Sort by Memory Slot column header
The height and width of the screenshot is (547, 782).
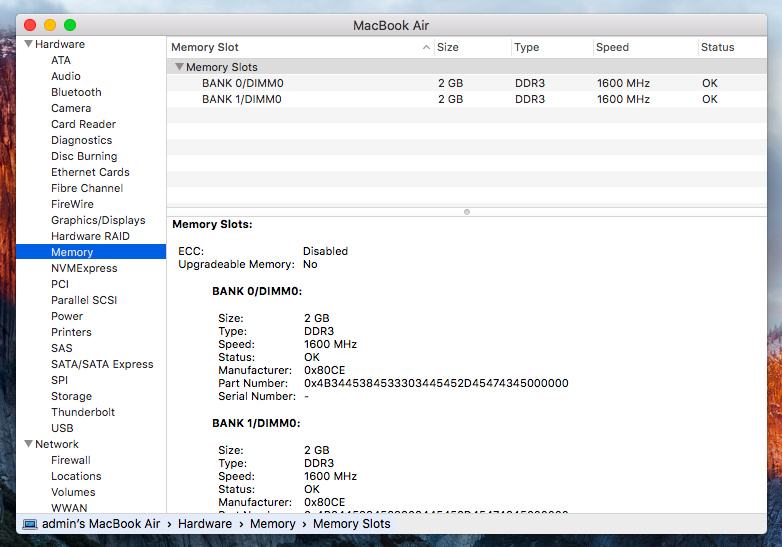[x=205, y=47]
